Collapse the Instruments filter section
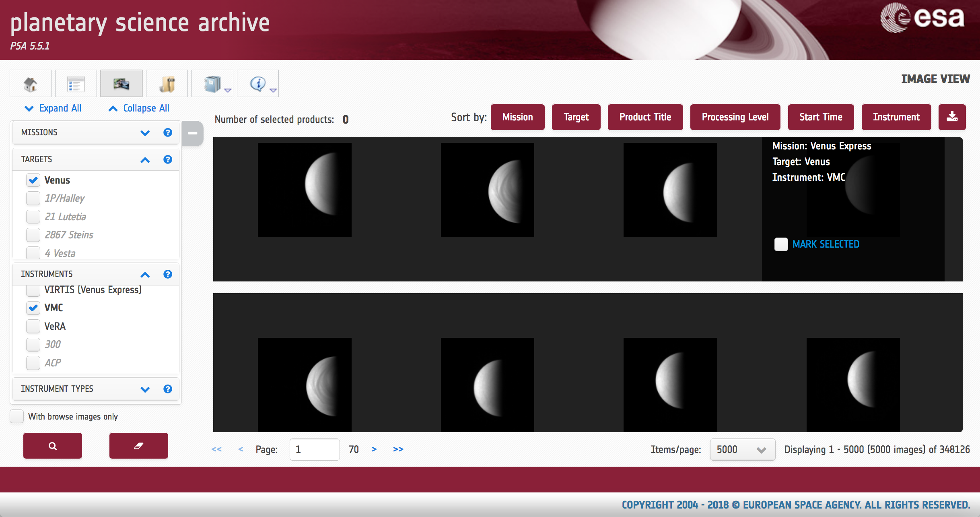980x517 pixels. coord(145,274)
